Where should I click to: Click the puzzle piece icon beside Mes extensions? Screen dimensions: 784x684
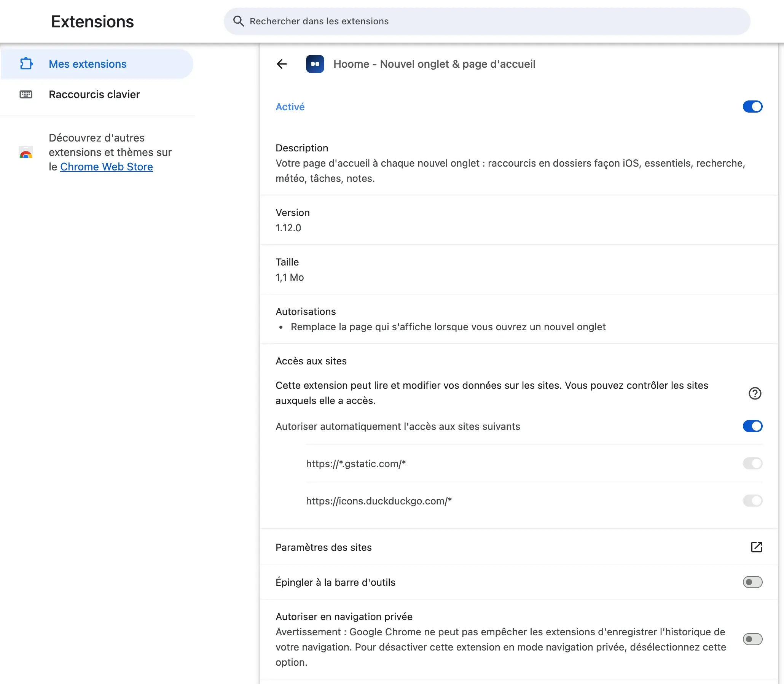26,64
